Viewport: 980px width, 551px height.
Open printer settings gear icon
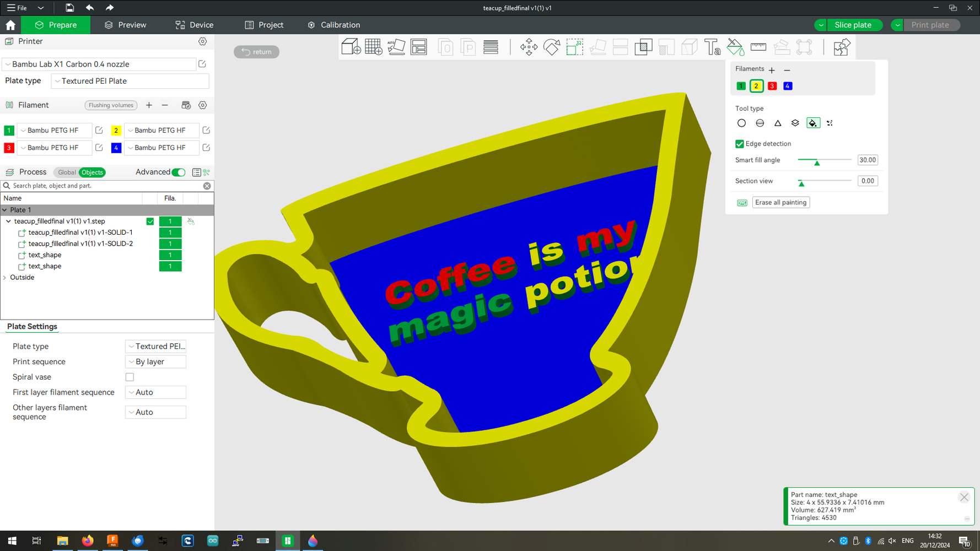click(203, 41)
